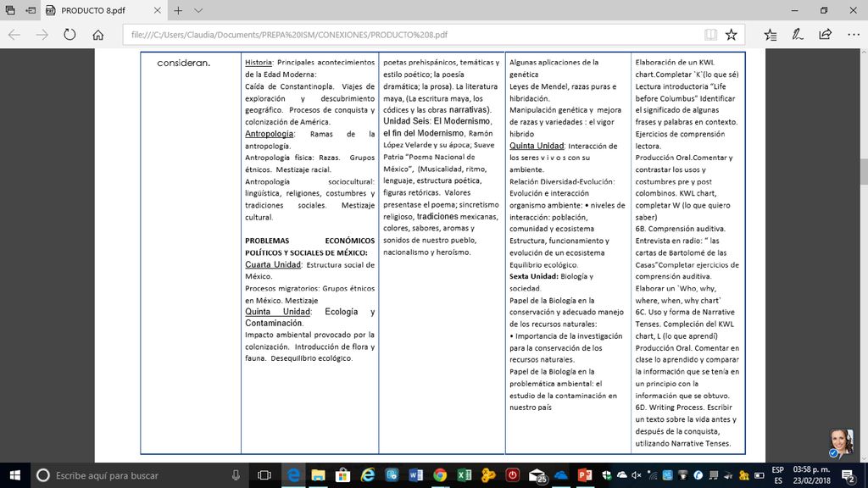Open File Explorer from the taskbar
Screen dimensions: 868x488
(x=319, y=475)
